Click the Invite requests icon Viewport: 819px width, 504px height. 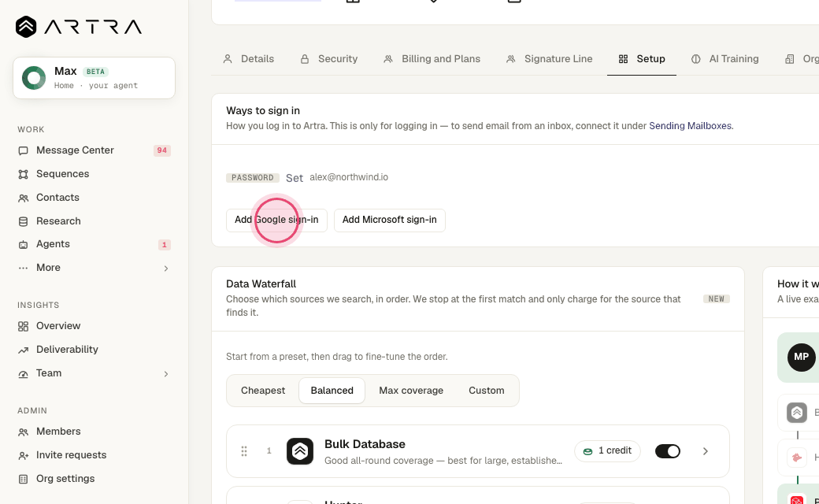click(x=23, y=455)
